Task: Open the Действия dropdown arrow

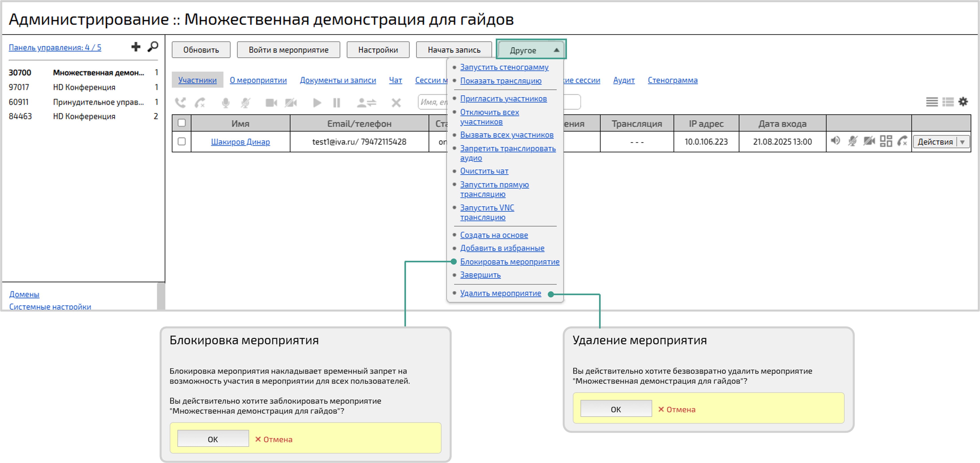Action: point(962,142)
